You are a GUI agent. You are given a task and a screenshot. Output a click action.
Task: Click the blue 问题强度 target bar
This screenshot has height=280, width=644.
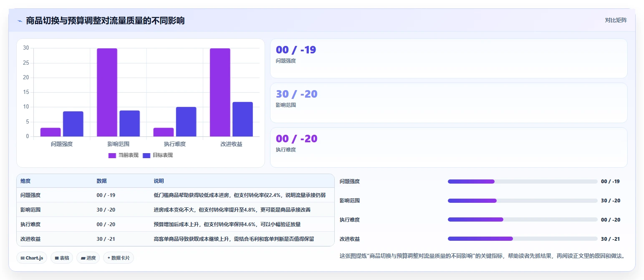tap(73, 124)
